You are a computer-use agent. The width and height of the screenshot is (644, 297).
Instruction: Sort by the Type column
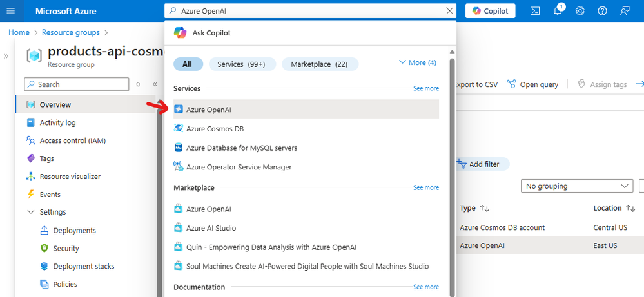click(x=475, y=208)
